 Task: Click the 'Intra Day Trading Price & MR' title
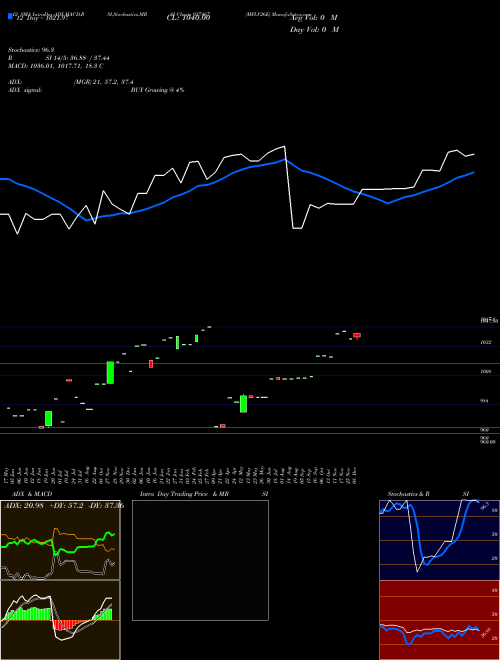coord(184,494)
